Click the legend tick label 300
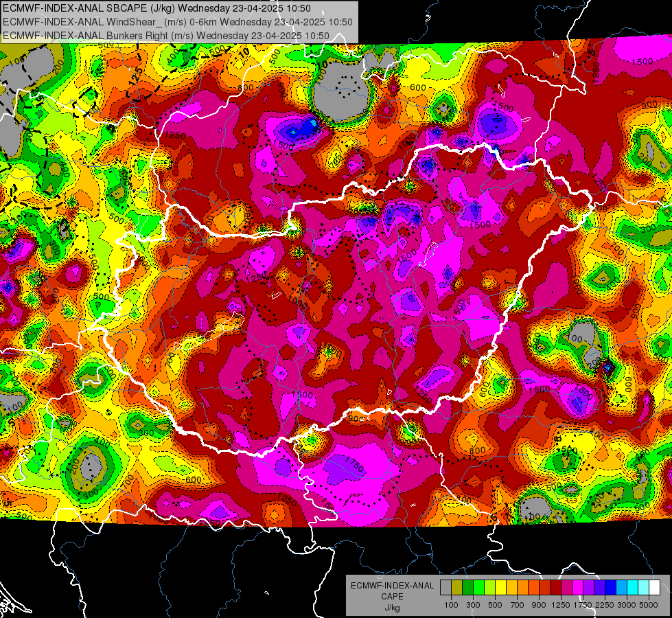This screenshot has height=618, width=672. (x=473, y=605)
